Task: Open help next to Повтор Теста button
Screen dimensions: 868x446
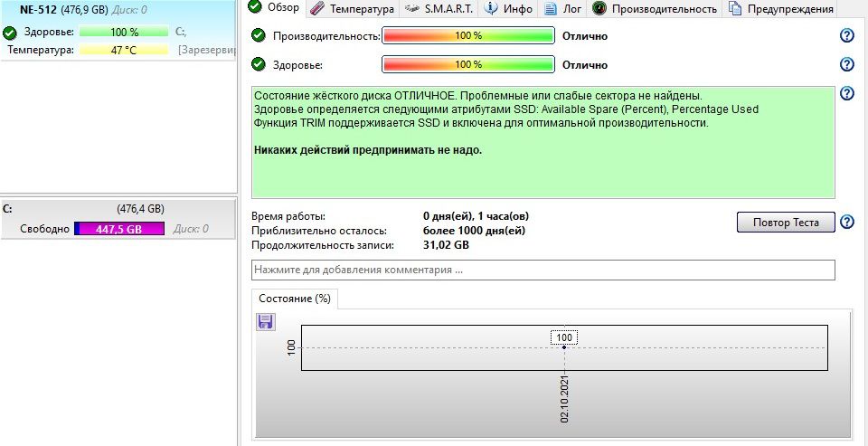Action: coord(847,223)
